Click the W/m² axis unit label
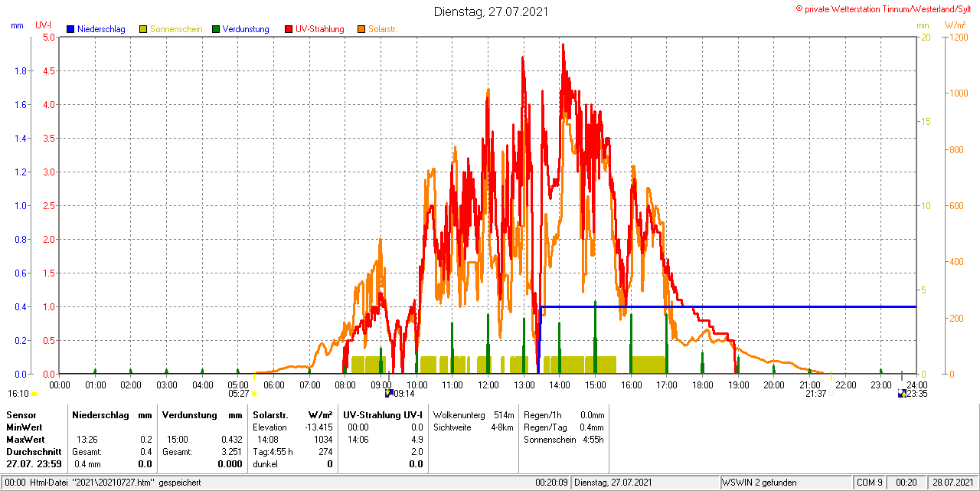Screen dimensions: 980x491 957,25
